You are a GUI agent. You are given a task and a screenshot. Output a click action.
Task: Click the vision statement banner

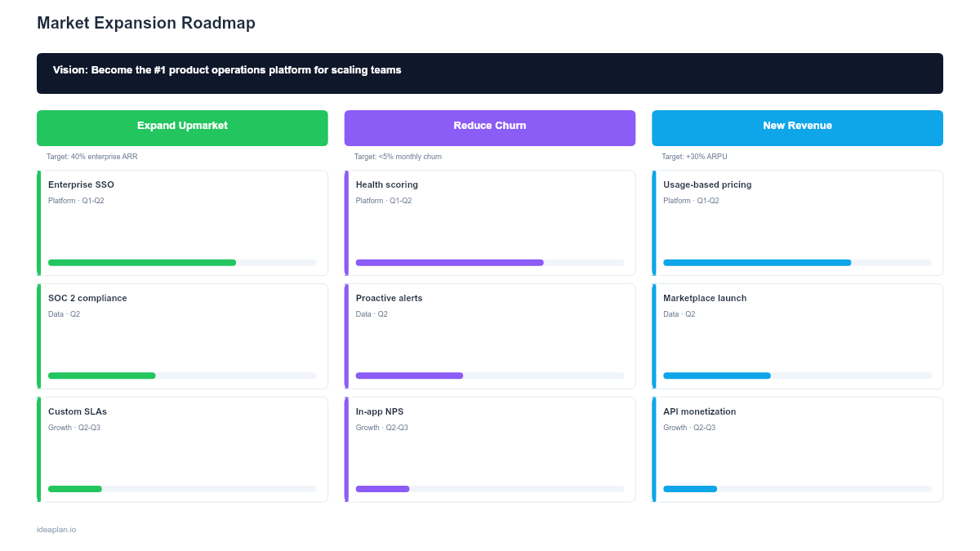[x=489, y=73]
